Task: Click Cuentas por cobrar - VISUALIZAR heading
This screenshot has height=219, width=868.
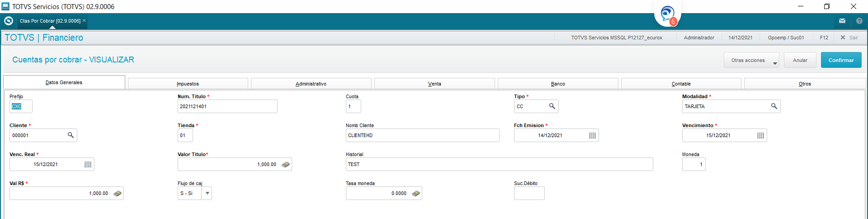Action: click(x=73, y=60)
